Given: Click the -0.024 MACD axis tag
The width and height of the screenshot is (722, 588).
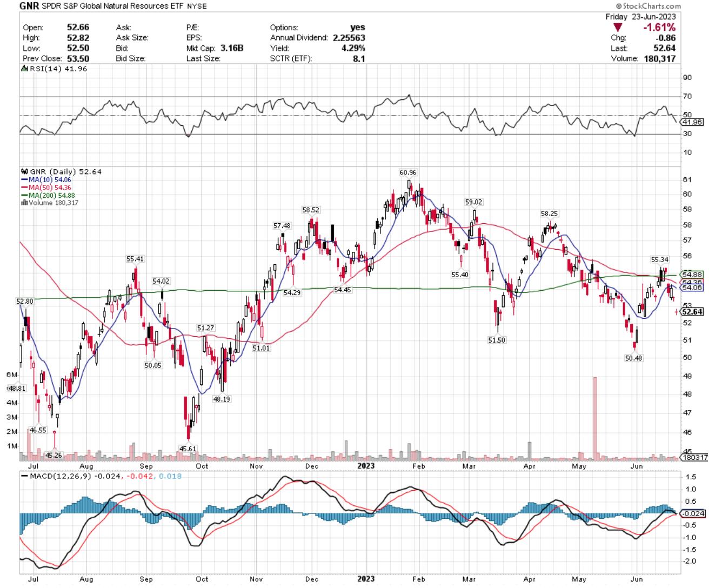Looking at the screenshot, I should [692, 513].
